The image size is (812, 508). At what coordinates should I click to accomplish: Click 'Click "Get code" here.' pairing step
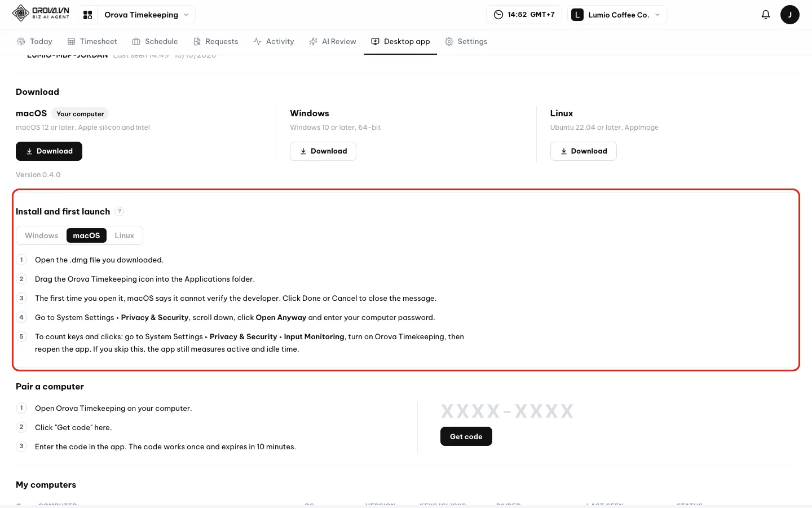pyautogui.click(x=73, y=428)
